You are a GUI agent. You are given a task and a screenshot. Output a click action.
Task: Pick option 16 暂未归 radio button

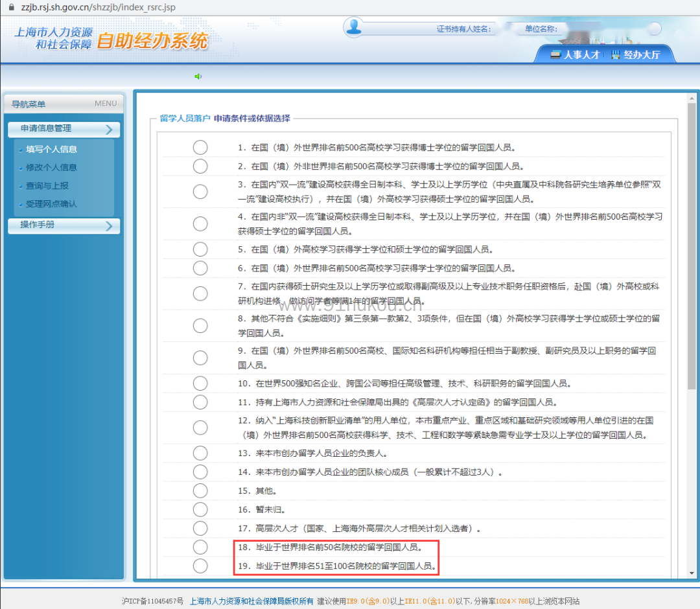tap(200, 510)
